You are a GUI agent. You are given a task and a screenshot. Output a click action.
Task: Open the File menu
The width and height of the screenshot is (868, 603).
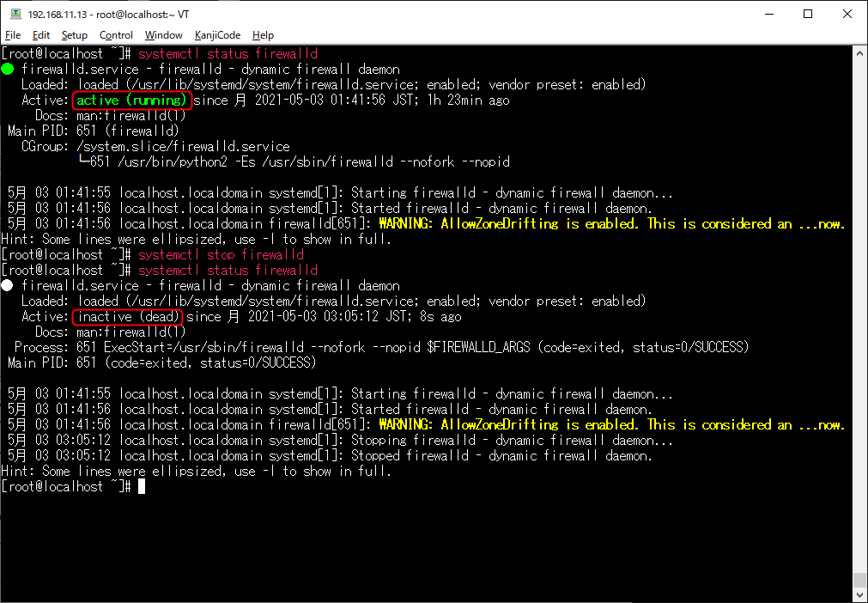pyautogui.click(x=13, y=35)
